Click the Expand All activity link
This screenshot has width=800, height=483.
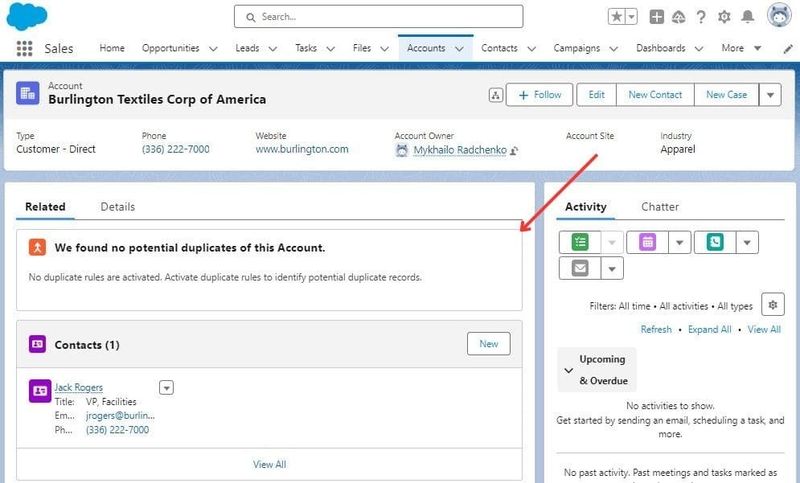(x=710, y=329)
